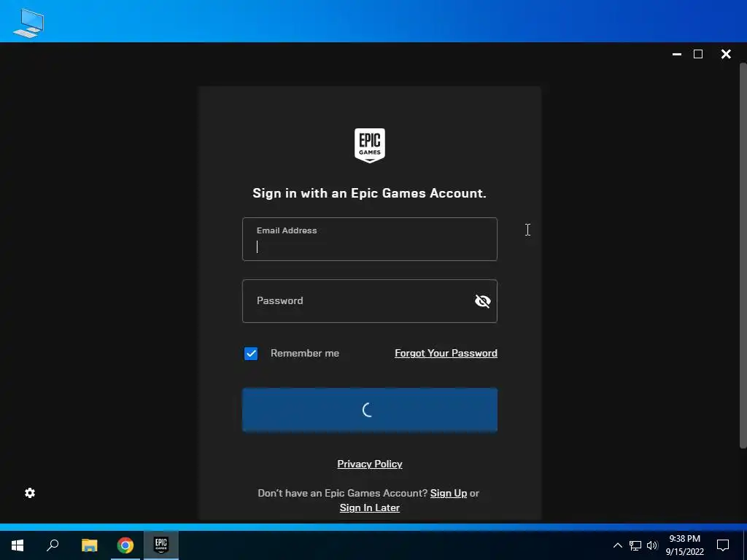Image resolution: width=747 pixels, height=560 pixels.
Task: Open the notification center icon
Action: [723, 545]
